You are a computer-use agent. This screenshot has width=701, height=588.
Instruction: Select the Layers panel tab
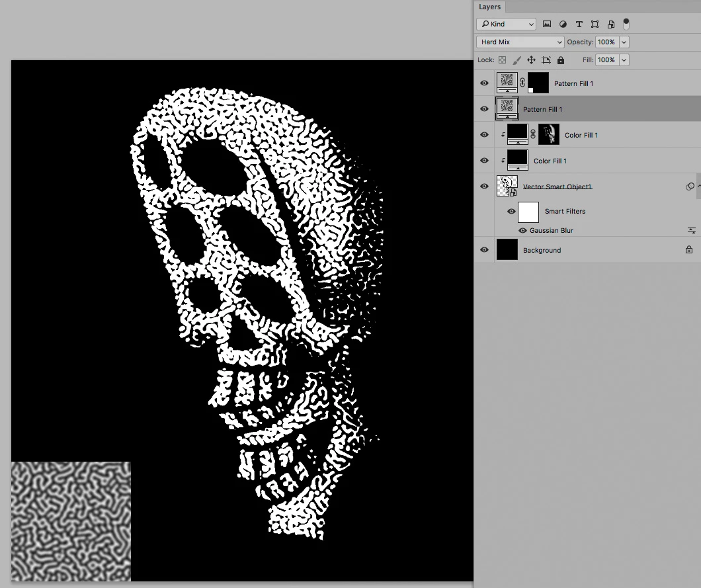coord(489,7)
